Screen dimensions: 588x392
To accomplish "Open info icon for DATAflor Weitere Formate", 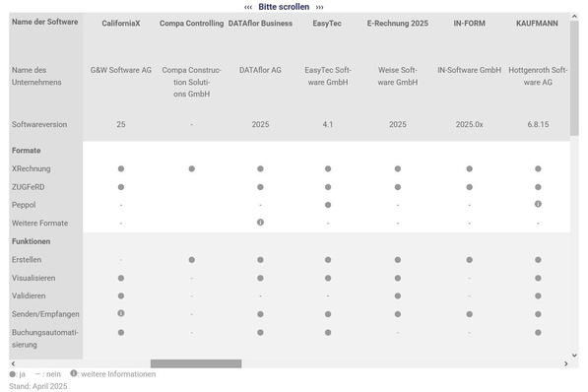I will click(260, 222).
